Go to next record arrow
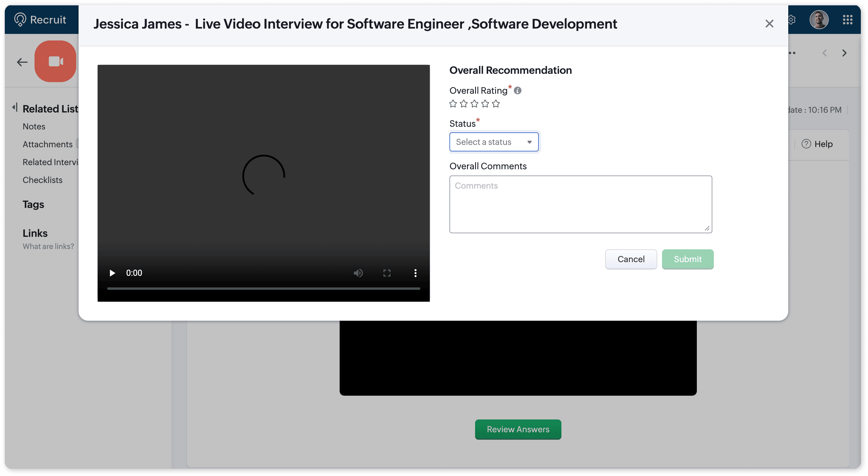 click(844, 53)
